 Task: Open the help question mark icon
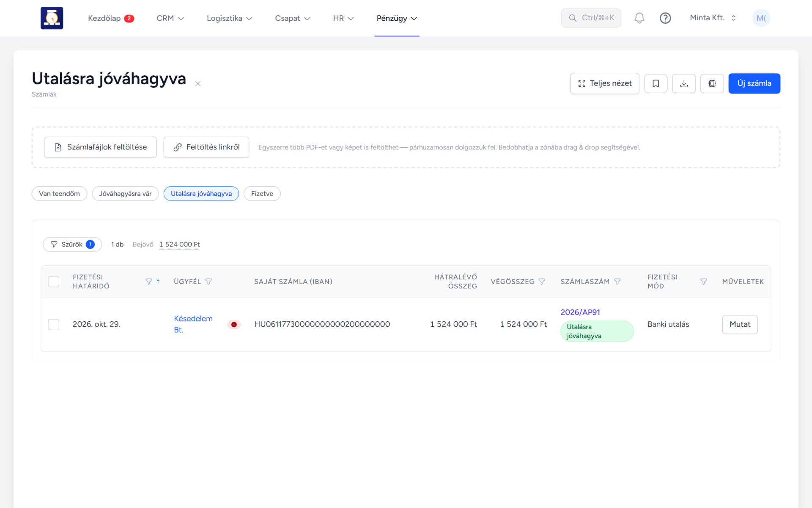point(665,18)
